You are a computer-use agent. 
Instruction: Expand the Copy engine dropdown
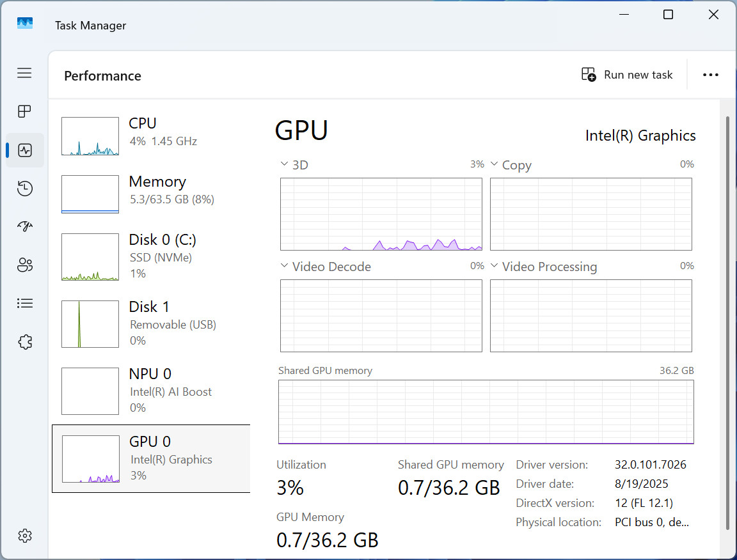(494, 164)
